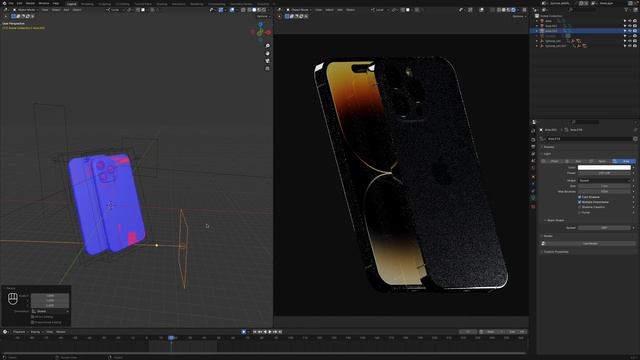Click Move X value field
The width and height of the screenshot is (640, 360).
coord(50,296)
